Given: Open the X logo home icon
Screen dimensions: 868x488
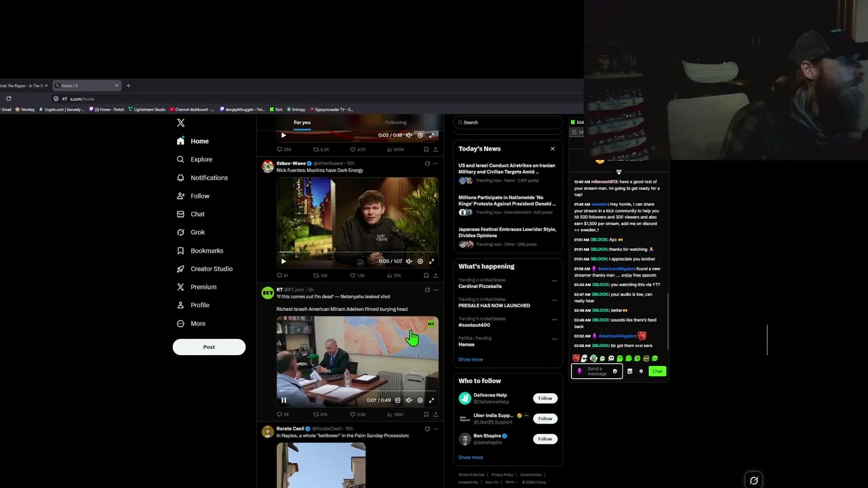Looking at the screenshot, I should (180, 123).
